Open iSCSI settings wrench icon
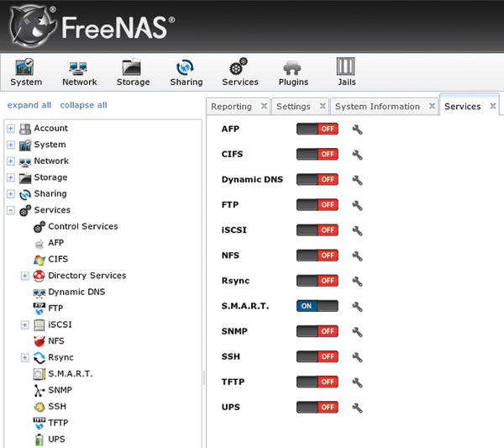Viewport: 504px width, 448px height. (357, 231)
